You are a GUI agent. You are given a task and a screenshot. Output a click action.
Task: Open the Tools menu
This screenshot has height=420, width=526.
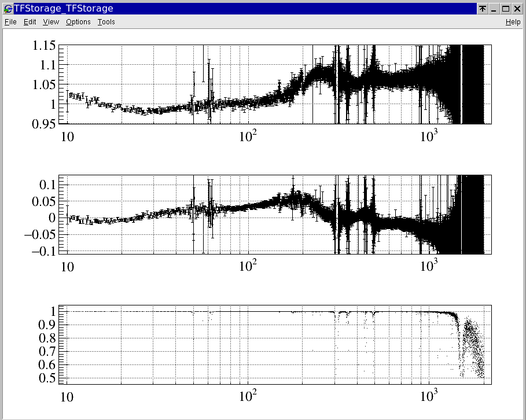[x=106, y=22]
